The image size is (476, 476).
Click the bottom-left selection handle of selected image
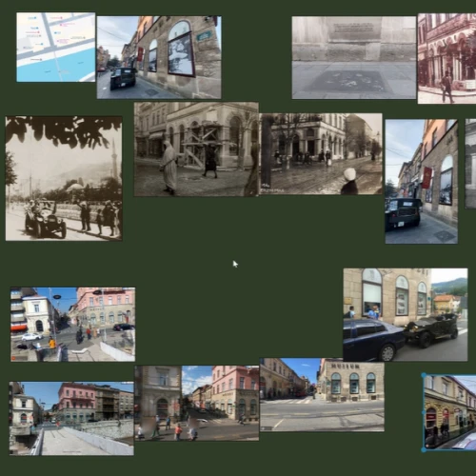pyautogui.click(x=424, y=449)
